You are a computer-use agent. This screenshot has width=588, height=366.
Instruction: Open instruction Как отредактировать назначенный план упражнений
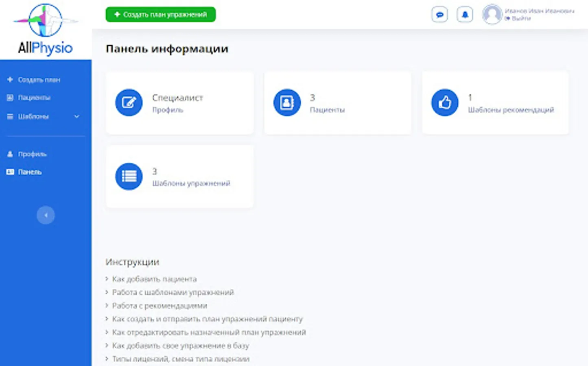[209, 332]
